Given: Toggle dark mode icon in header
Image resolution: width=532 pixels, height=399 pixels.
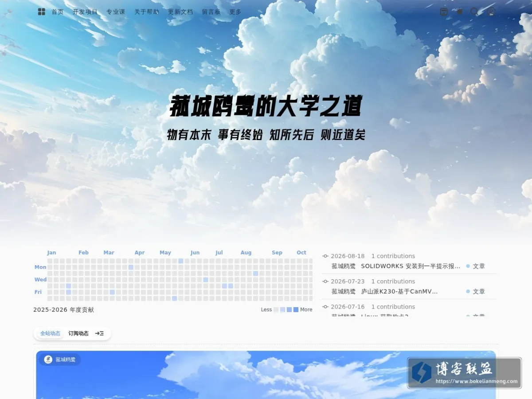Looking at the screenshot, I should click(460, 12).
